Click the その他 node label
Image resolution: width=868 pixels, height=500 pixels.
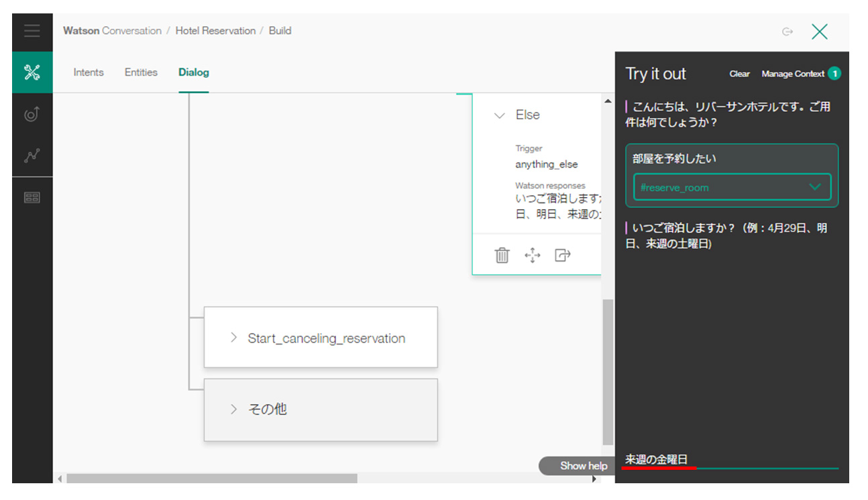(267, 409)
